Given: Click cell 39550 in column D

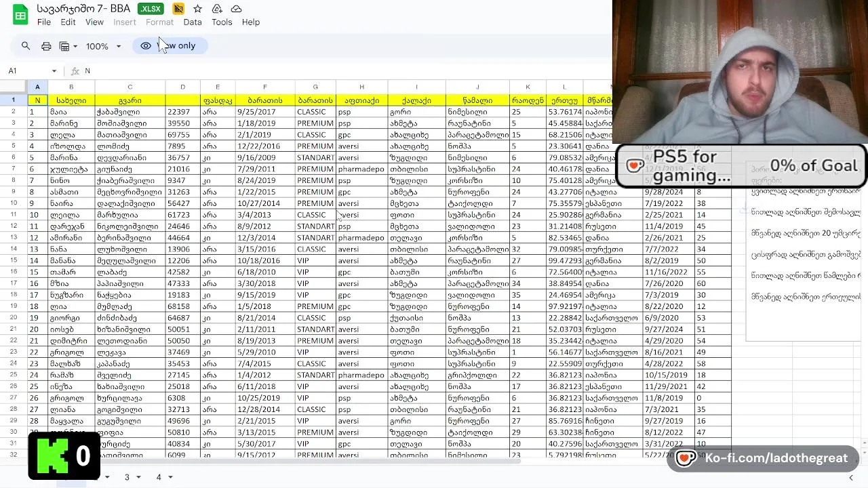Looking at the screenshot, I should [182, 123].
